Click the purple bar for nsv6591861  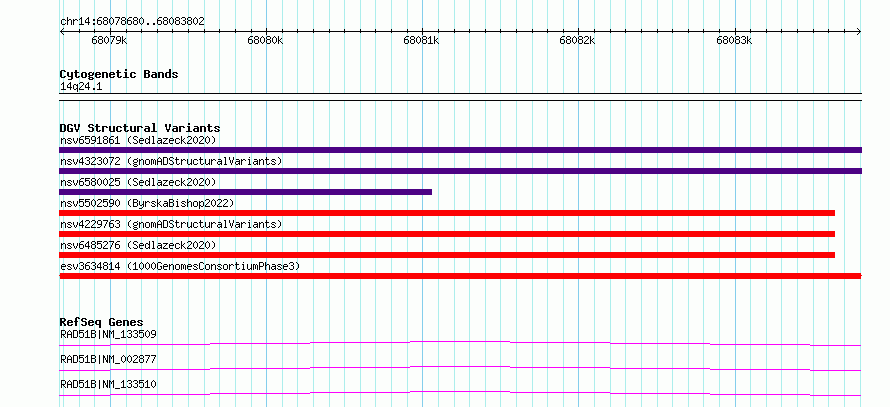pyautogui.click(x=460, y=150)
